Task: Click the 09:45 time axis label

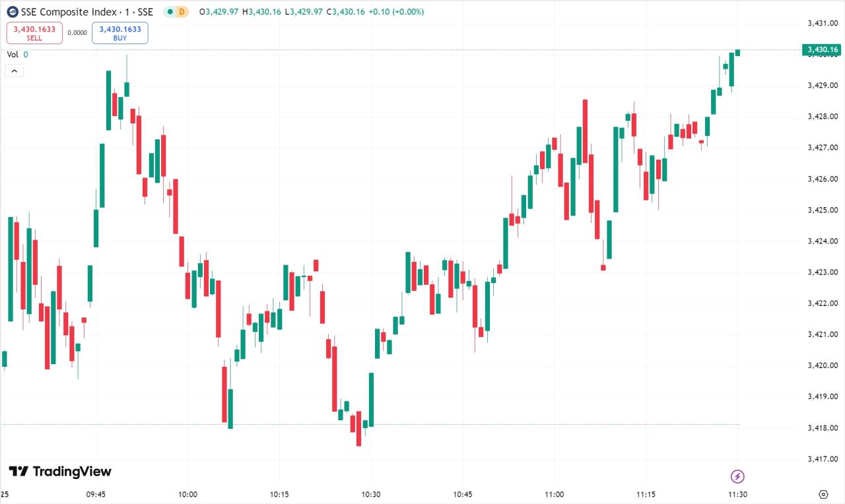Action: click(96, 494)
